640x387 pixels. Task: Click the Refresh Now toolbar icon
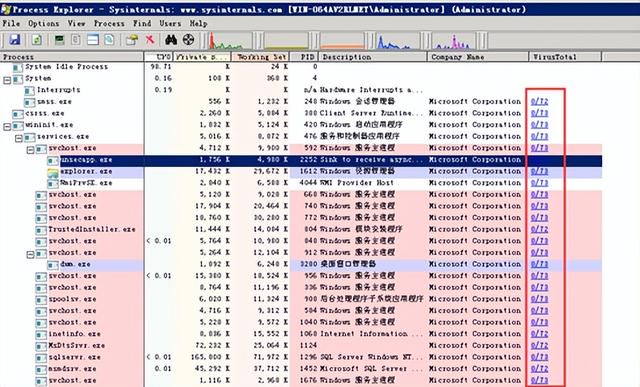pos(37,40)
